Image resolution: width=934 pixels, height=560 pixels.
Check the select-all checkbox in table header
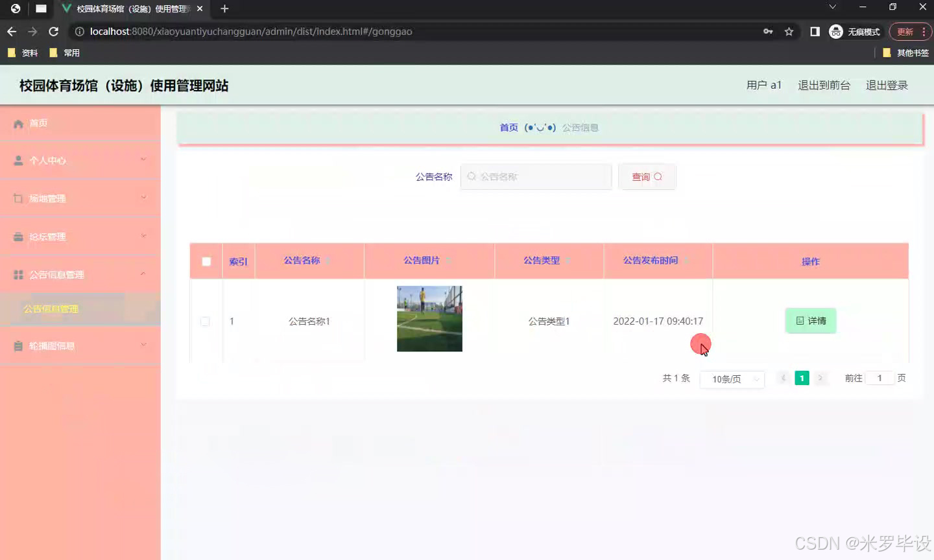click(x=206, y=261)
